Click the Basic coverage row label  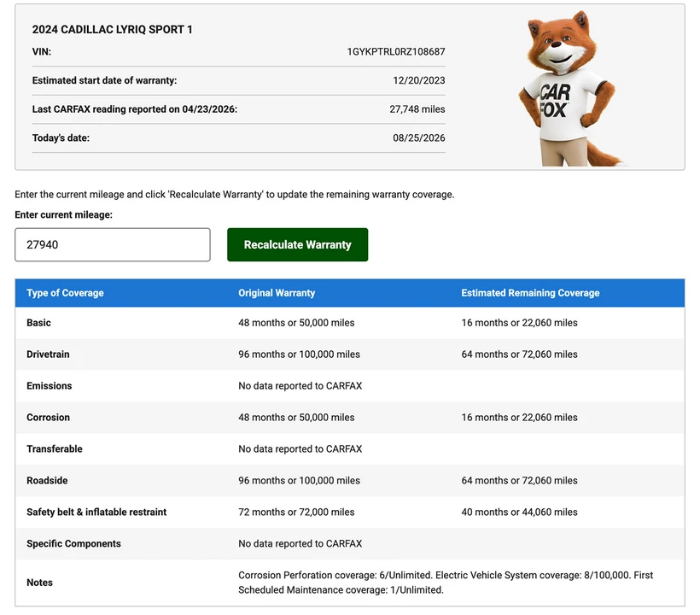point(38,323)
